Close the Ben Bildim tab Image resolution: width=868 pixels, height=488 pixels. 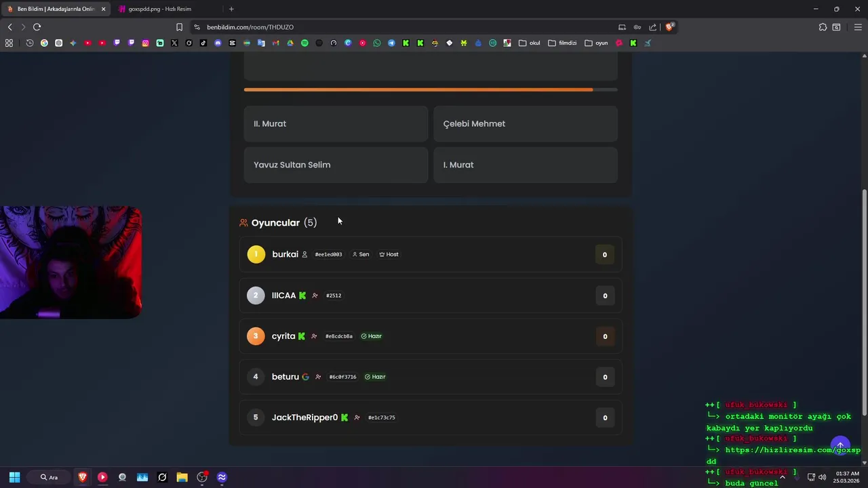[x=103, y=9]
